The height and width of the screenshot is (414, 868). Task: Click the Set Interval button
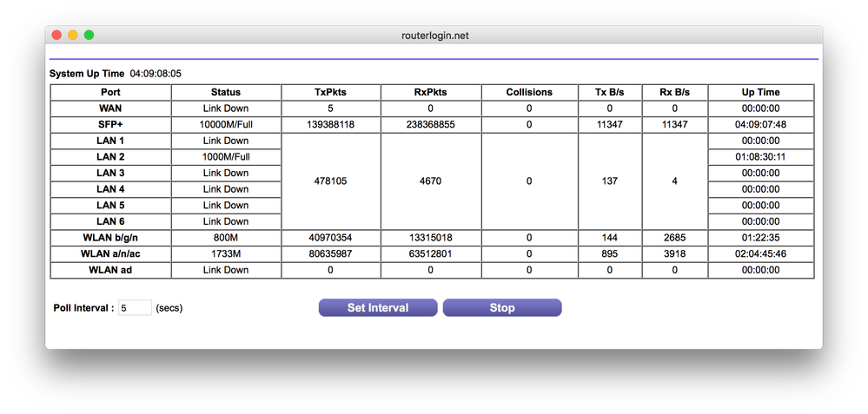378,308
